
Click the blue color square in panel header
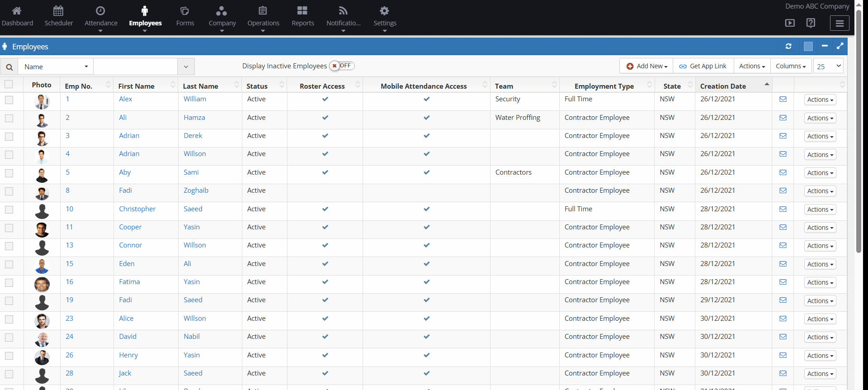pos(808,46)
